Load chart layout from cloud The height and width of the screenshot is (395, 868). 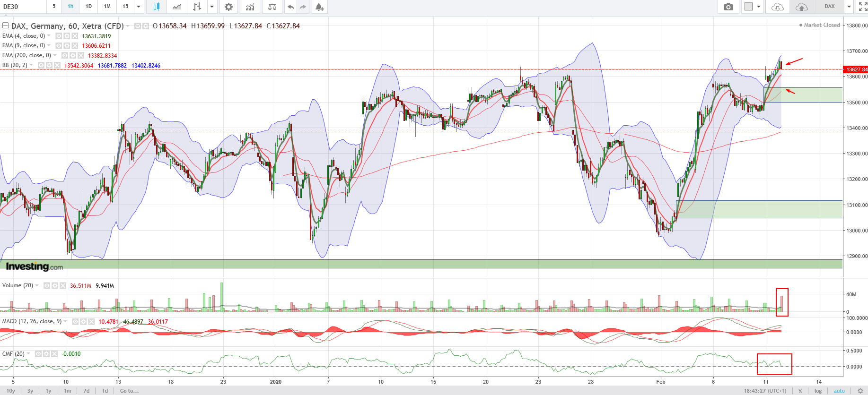(x=777, y=7)
